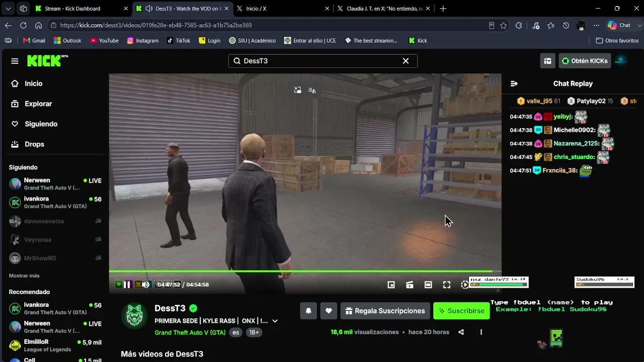Click the DessT3 channel avatar
Screen dimensions: 644x362
pyautogui.click(x=134, y=316)
